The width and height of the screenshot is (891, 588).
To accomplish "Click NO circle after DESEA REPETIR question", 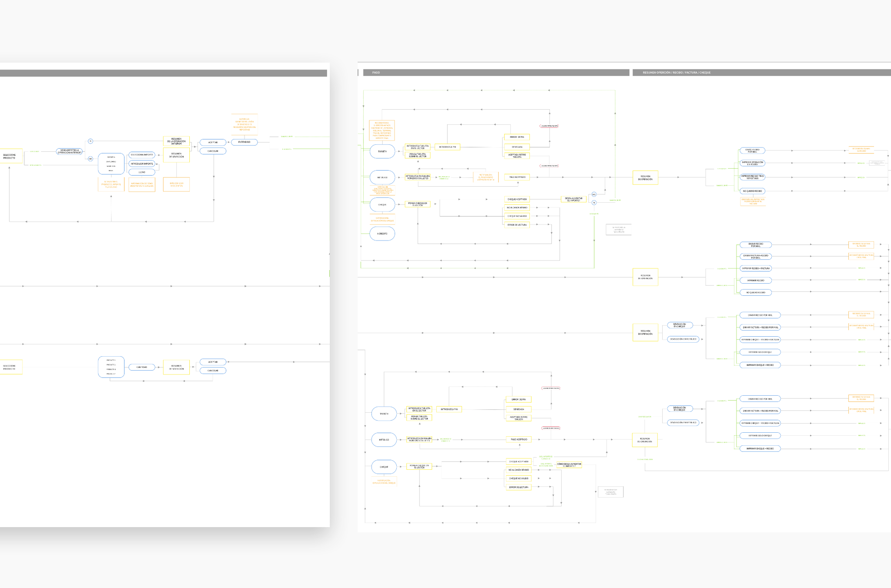I will click(x=90, y=159).
